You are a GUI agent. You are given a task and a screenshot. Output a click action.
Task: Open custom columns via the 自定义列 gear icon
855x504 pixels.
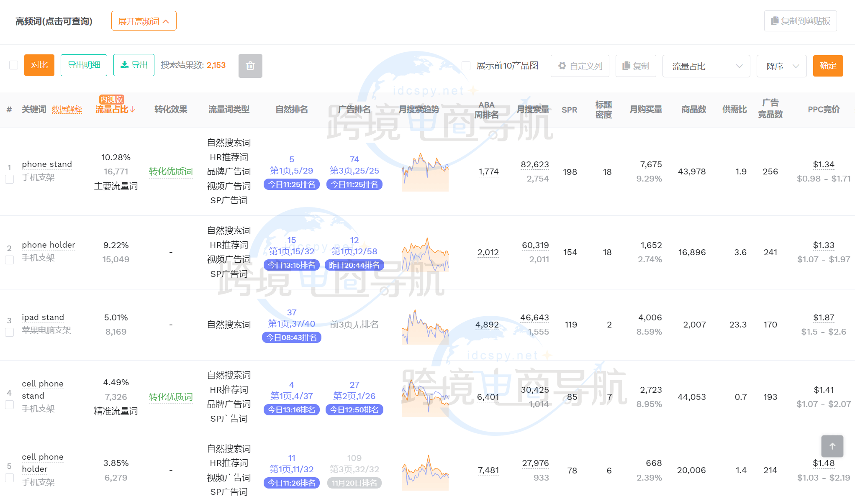click(562, 65)
